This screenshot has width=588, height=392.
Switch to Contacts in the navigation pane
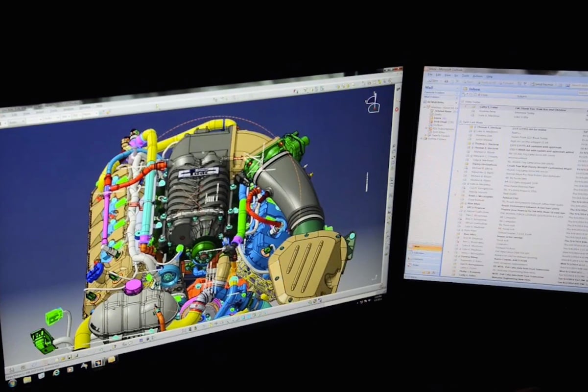(423, 259)
